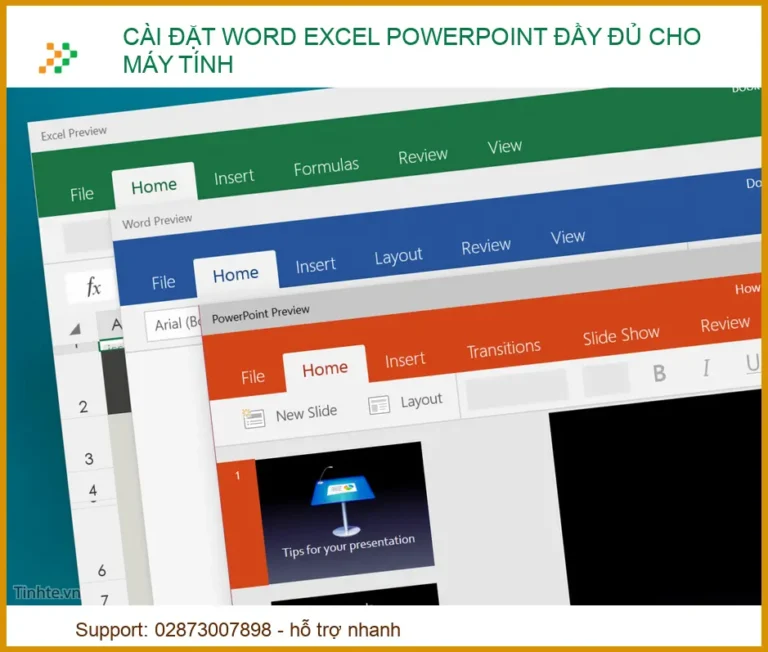Select the Home tab in PowerPoint Preview

325,369
